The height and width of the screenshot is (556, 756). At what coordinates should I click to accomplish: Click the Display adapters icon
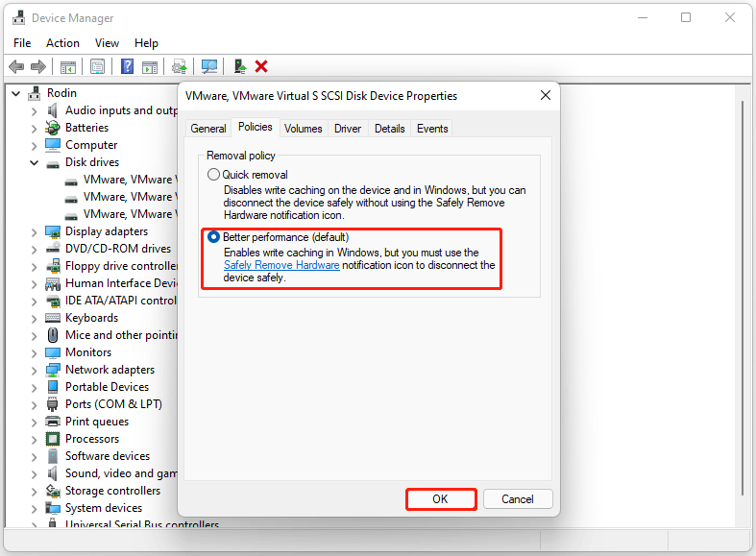(x=53, y=231)
